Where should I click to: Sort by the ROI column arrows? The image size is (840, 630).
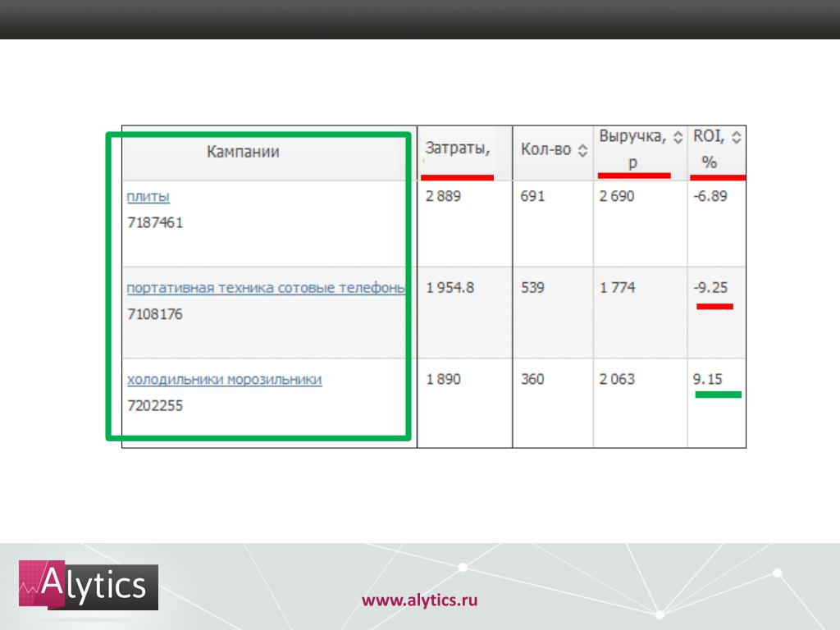(736, 137)
